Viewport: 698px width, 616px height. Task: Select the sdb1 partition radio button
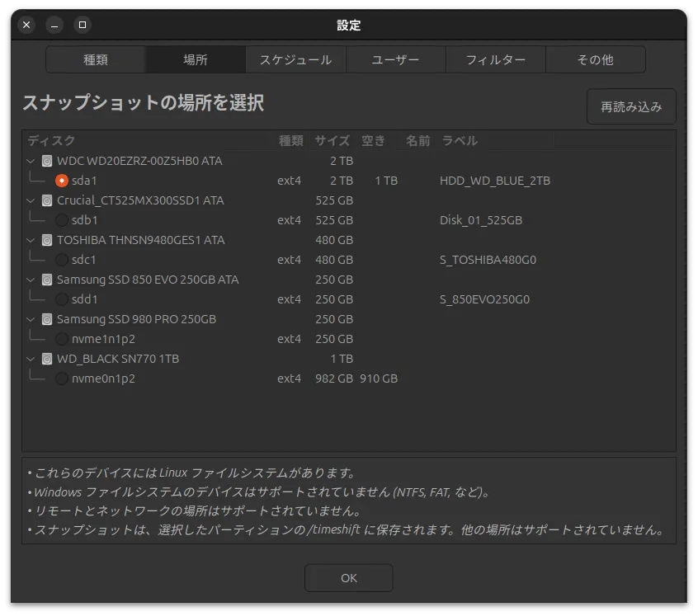[x=61, y=220]
